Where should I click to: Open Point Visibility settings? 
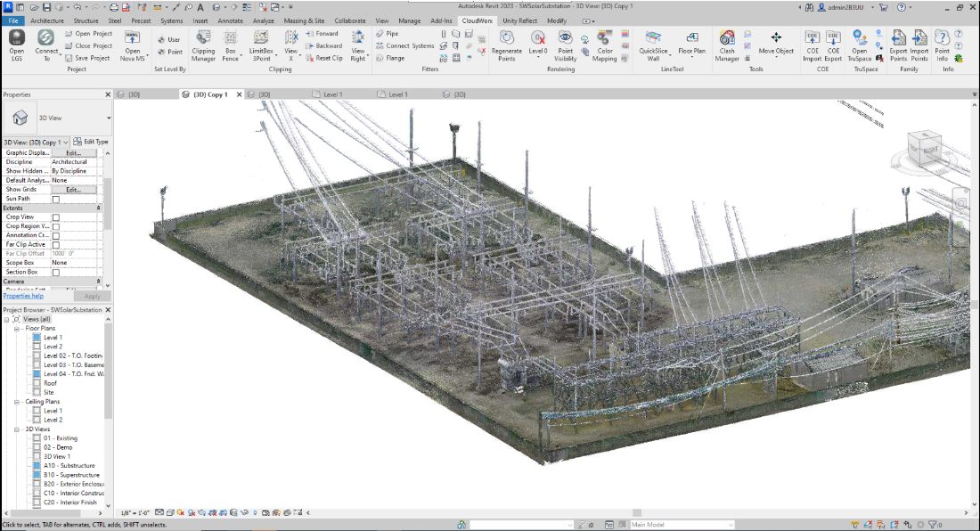click(565, 45)
